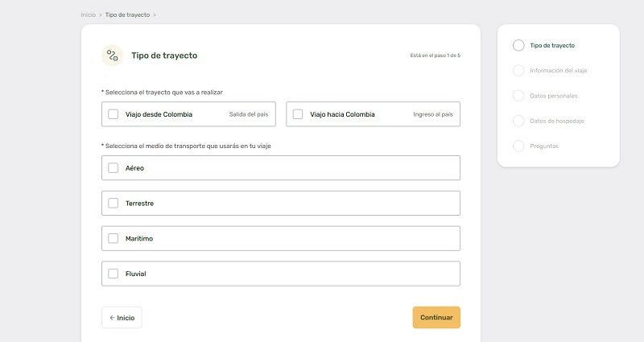
Task: Click the Información del viaje step circle
Action: 518,70
